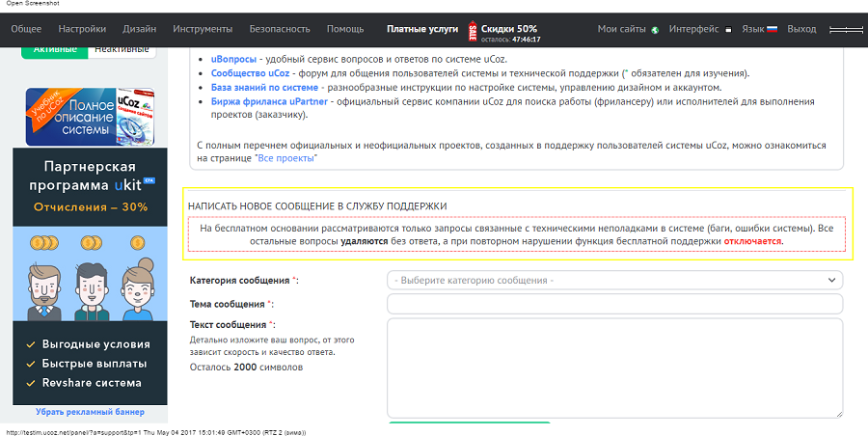This screenshot has width=868, height=436.
Task: Click the Скидки 50% offer
Action: (508, 28)
